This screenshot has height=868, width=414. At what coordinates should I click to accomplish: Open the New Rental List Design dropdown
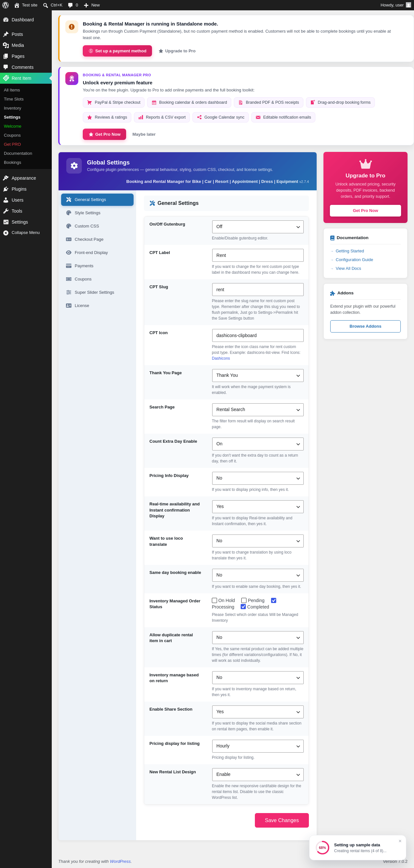pyautogui.click(x=257, y=775)
